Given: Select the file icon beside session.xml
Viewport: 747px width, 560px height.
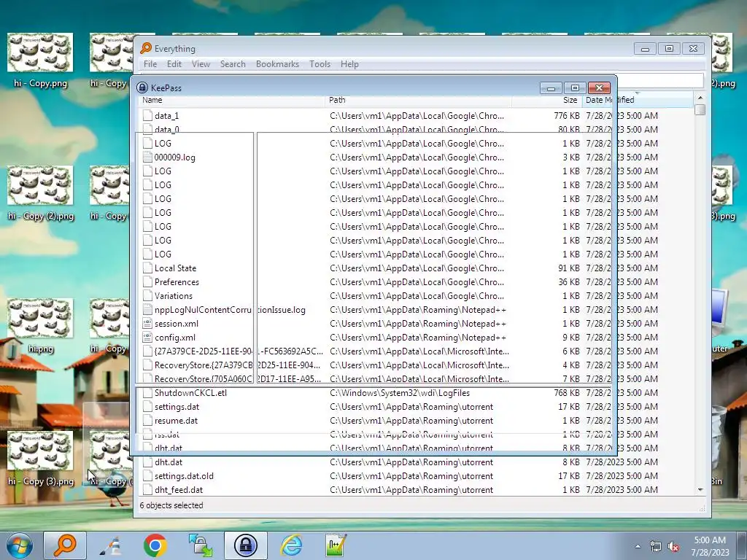Looking at the screenshot, I should coord(147,323).
